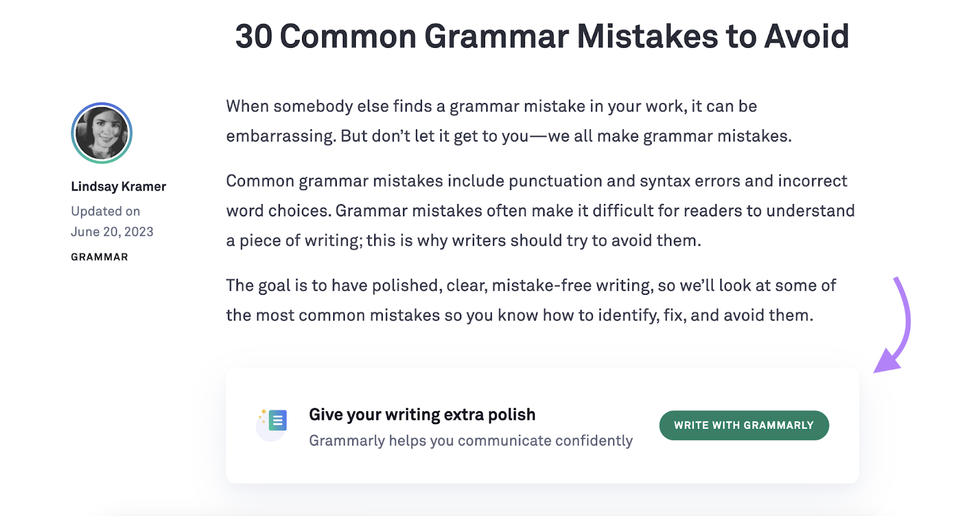980x516 pixels.
Task: Click the first paragraph about grammar mistakes
Action: point(508,121)
